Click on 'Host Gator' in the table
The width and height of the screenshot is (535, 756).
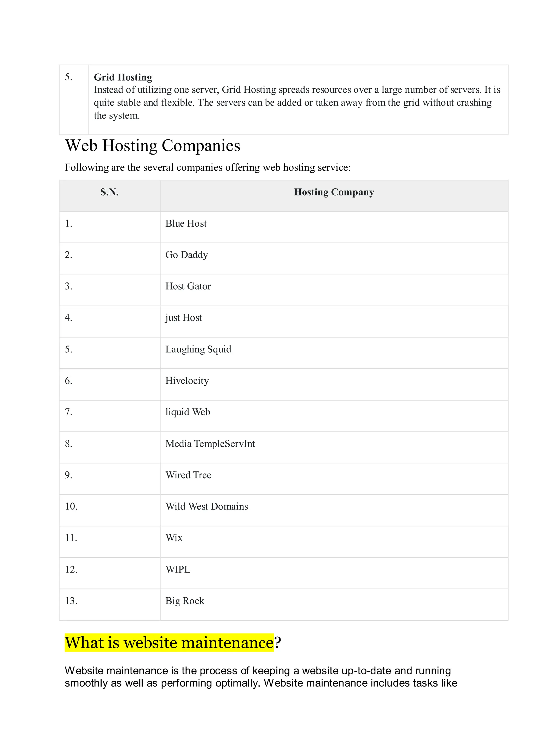point(188,286)
